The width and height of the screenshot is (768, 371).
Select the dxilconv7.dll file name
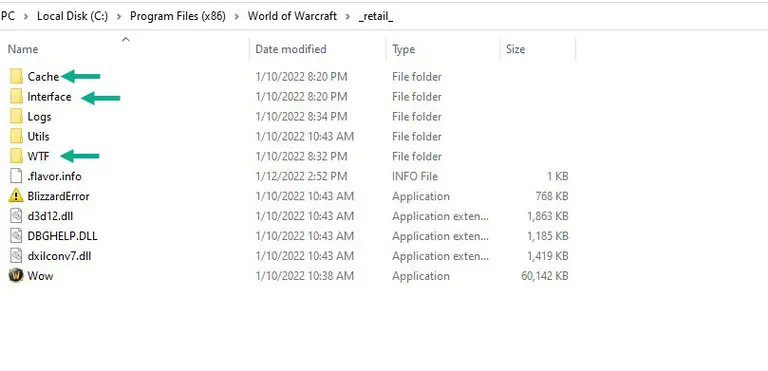click(x=59, y=256)
